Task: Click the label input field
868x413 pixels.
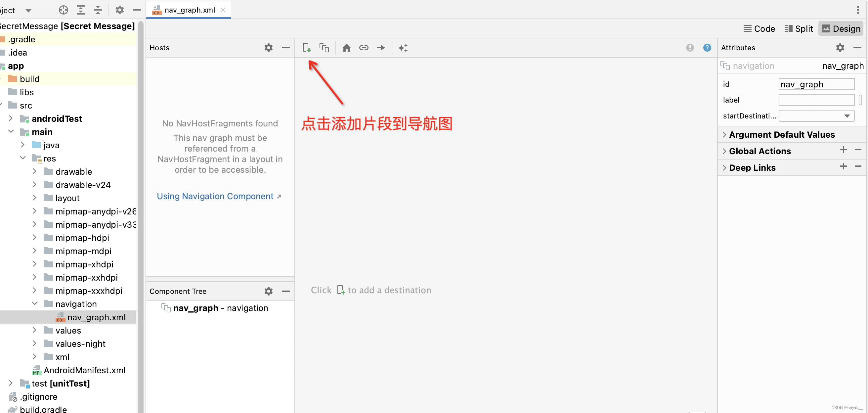Action: pyautogui.click(x=816, y=100)
